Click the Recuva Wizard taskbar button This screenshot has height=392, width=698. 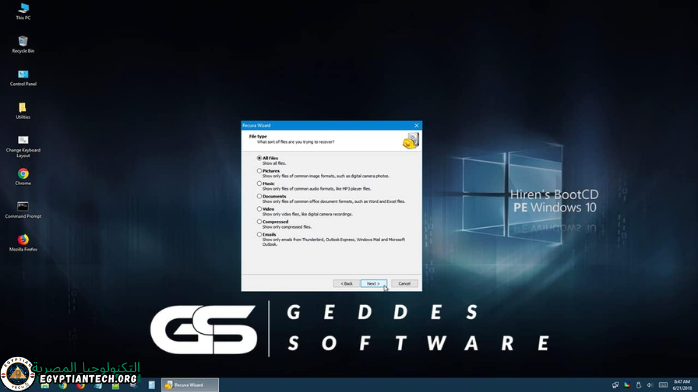click(x=190, y=385)
